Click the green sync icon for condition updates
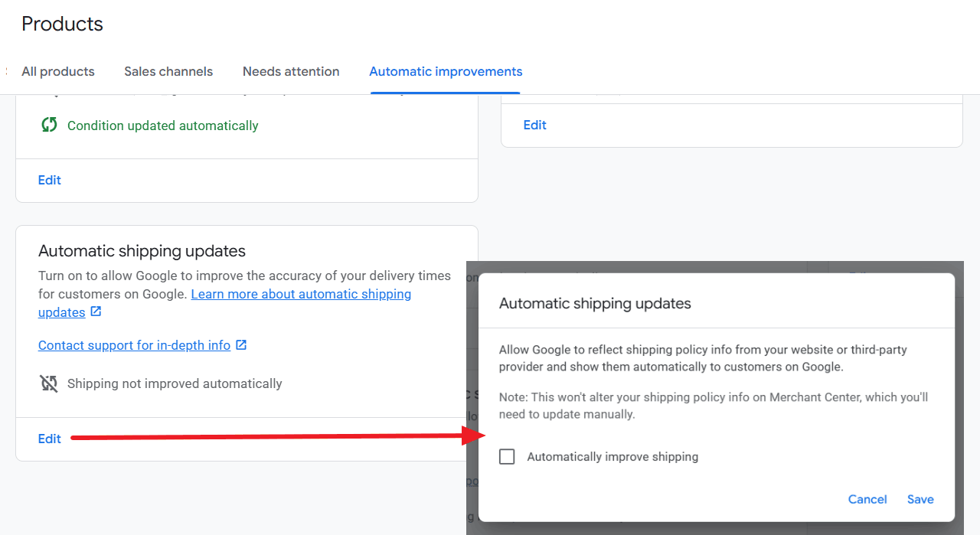 [x=49, y=125]
